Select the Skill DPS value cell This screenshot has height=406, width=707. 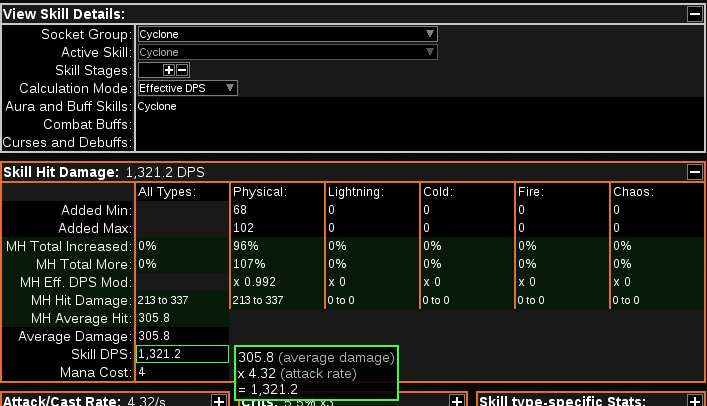tap(182, 354)
